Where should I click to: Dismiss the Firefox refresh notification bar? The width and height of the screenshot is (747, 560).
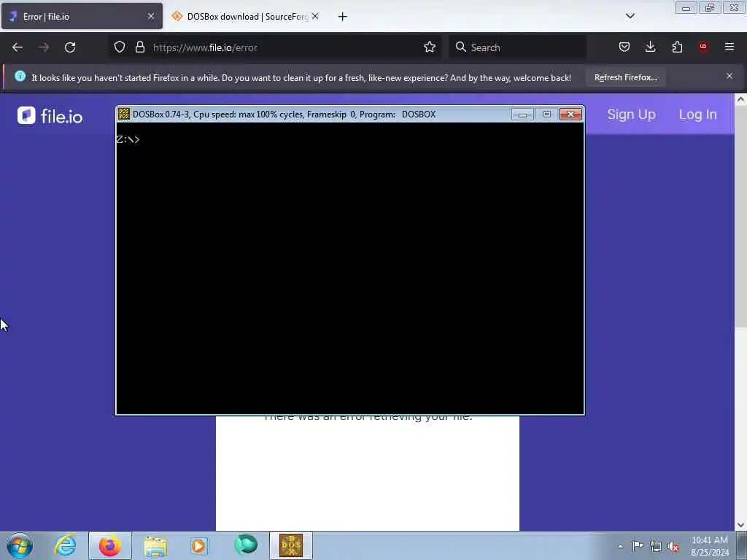729,76
